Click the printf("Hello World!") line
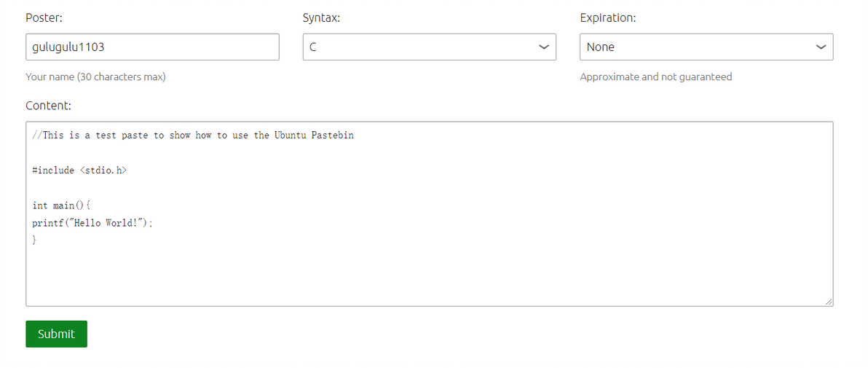868x368 pixels. (92, 223)
